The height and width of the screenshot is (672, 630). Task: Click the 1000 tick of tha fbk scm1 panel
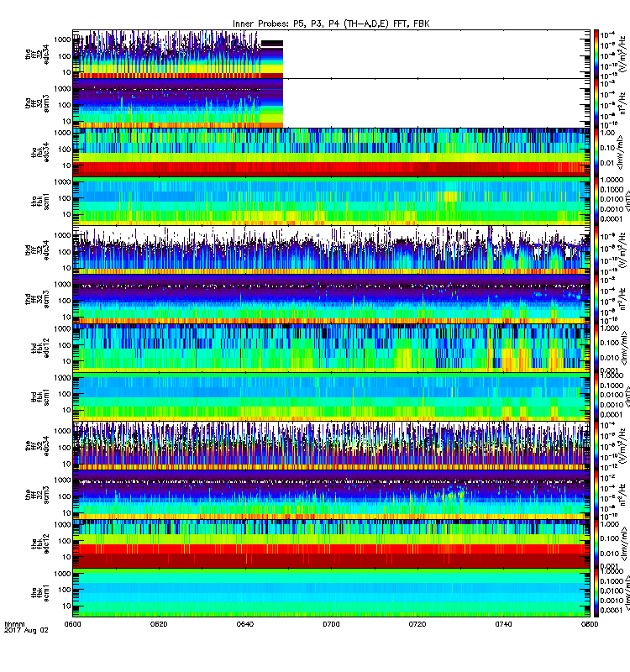pyautogui.click(x=62, y=181)
